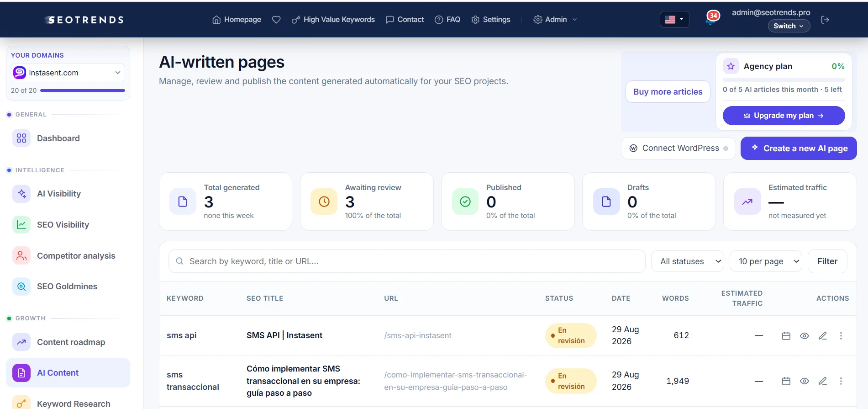Open more actions for sms transaccional row
The width and height of the screenshot is (868, 409).
841,381
